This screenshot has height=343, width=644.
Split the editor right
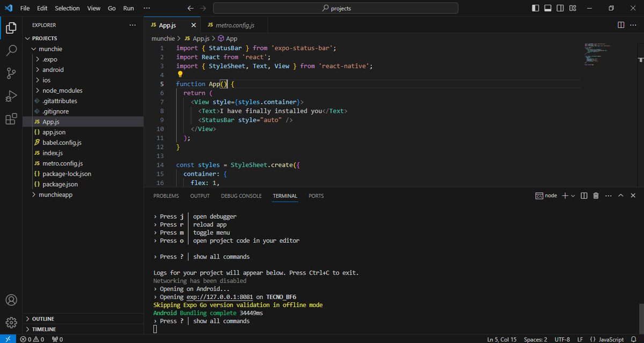click(621, 25)
